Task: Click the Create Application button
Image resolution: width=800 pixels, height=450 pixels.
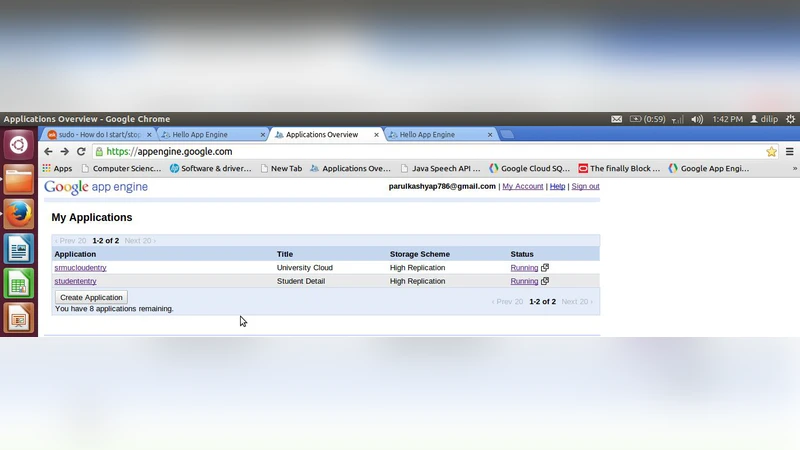Action: pyautogui.click(x=91, y=297)
